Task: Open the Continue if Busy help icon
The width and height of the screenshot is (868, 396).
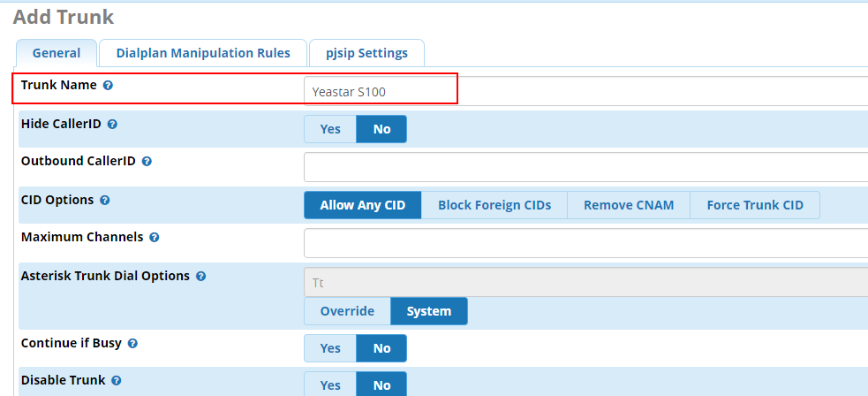Action: (133, 343)
